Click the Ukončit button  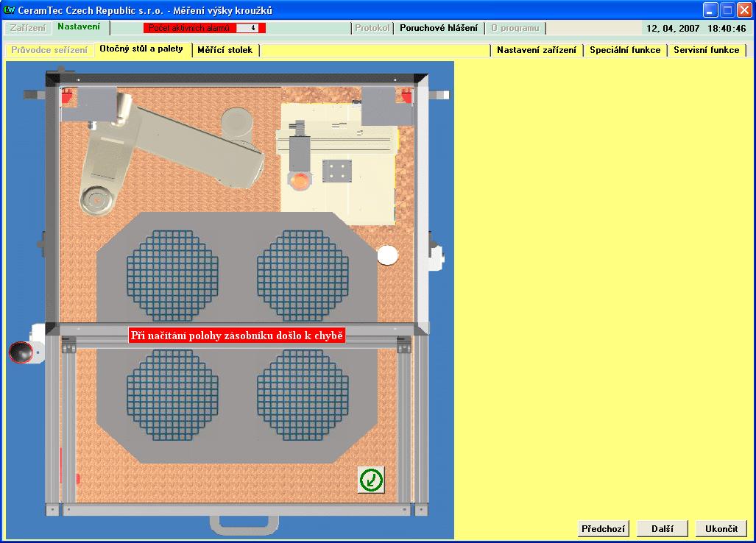pyautogui.click(x=721, y=528)
